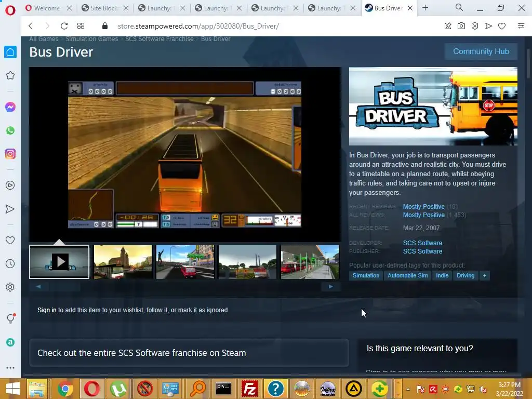The image size is (532, 399).
Task: Expand more tags with plus button
Action: coord(485,275)
